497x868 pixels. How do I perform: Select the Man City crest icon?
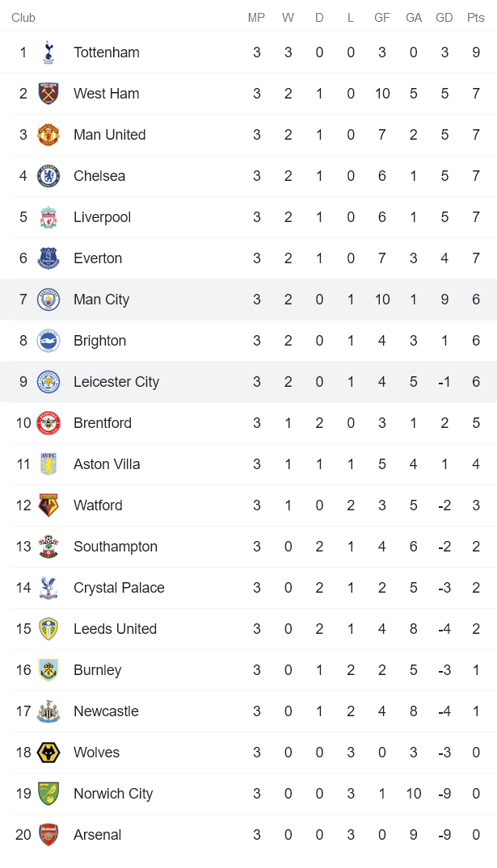(47, 299)
